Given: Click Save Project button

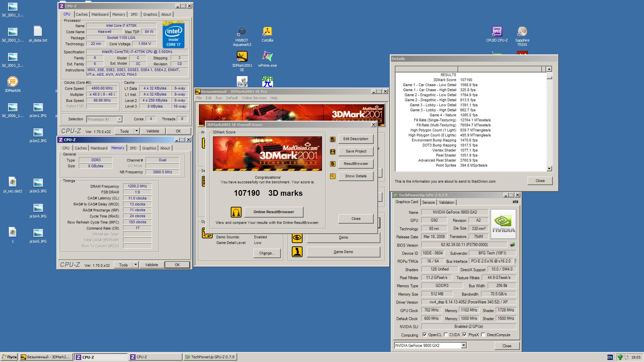Looking at the screenshot, I should (356, 152).
